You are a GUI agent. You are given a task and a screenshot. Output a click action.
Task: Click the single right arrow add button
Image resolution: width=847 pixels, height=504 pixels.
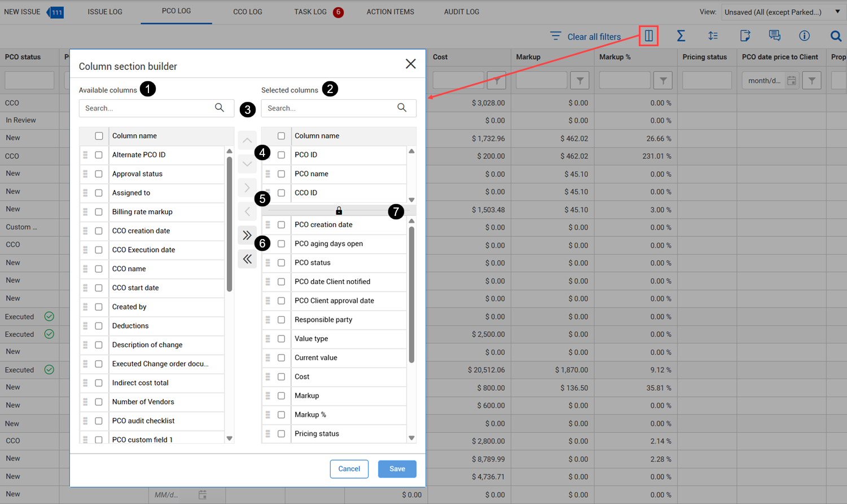[247, 188]
